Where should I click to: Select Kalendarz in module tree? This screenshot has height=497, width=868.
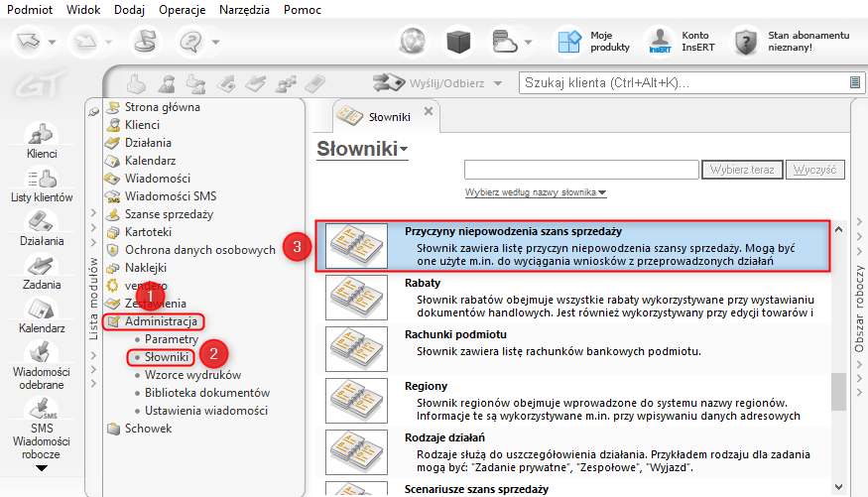pyautogui.click(x=141, y=161)
